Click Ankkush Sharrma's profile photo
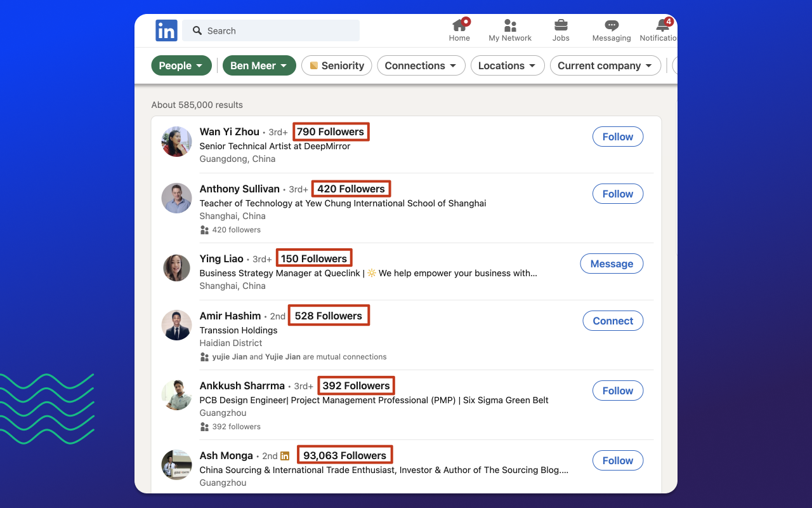 (x=176, y=395)
